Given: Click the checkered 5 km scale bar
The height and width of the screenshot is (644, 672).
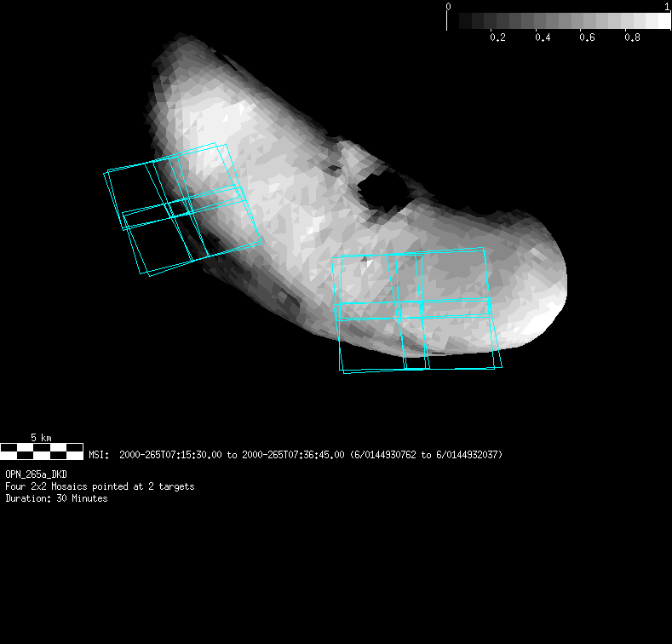Looking at the screenshot, I should click(x=42, y=451).
